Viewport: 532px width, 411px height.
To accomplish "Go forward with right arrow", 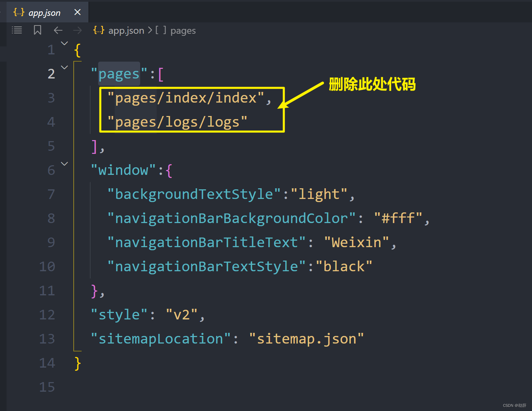I will pos(77,30).
